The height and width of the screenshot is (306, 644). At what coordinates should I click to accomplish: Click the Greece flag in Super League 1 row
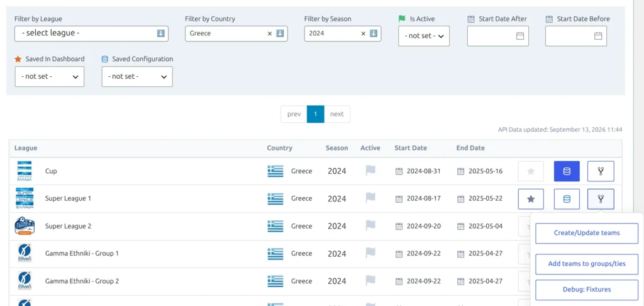pos(275,199)
